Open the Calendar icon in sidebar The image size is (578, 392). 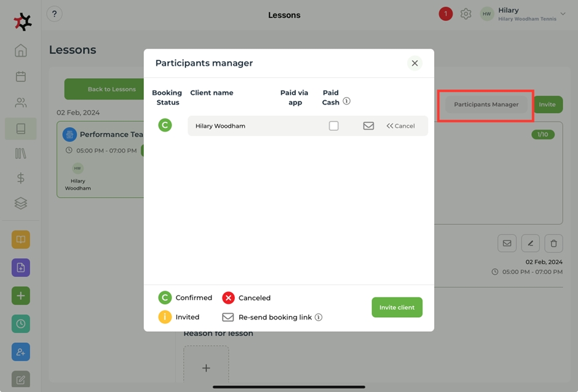point(21,77)
